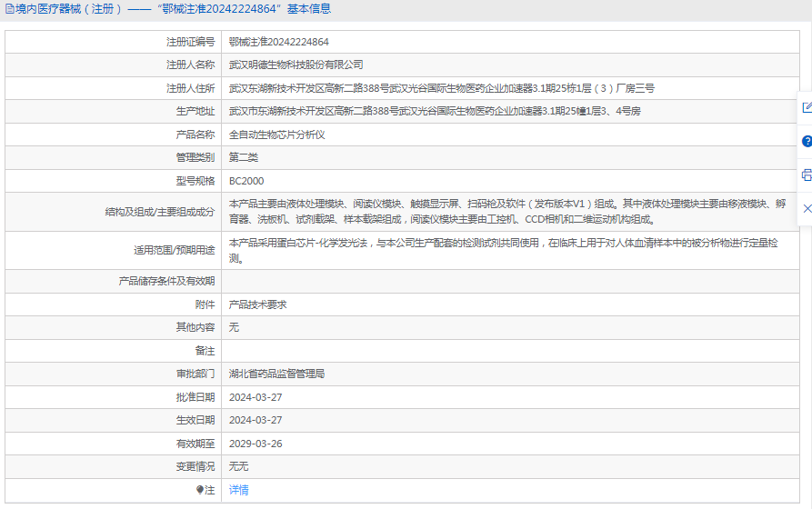The height and width of the screenshot is (509, 812).
Task: Click 变更情况 value 无无
Action: click(239, 466)
